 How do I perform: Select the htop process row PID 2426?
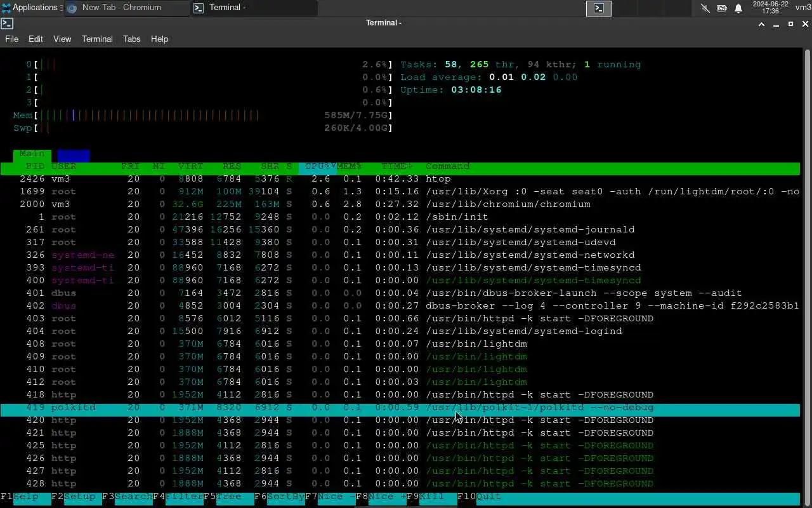pyautogui.click(x=400, y=179)
